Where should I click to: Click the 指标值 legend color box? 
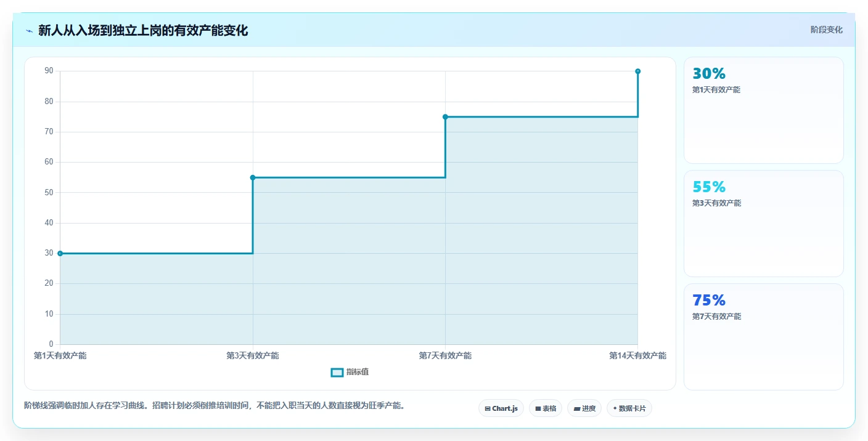[x=337, y=372]
